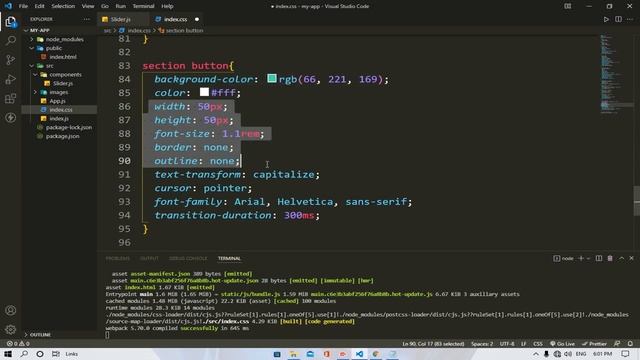Collapse the components folder
This screenshot has height=360, width=640.
pyautogui.click(x=36, y=75)
